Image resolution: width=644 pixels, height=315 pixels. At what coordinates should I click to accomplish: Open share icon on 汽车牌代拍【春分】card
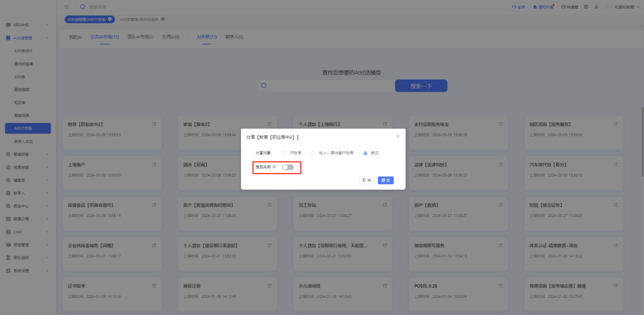(x=616, y=164)
